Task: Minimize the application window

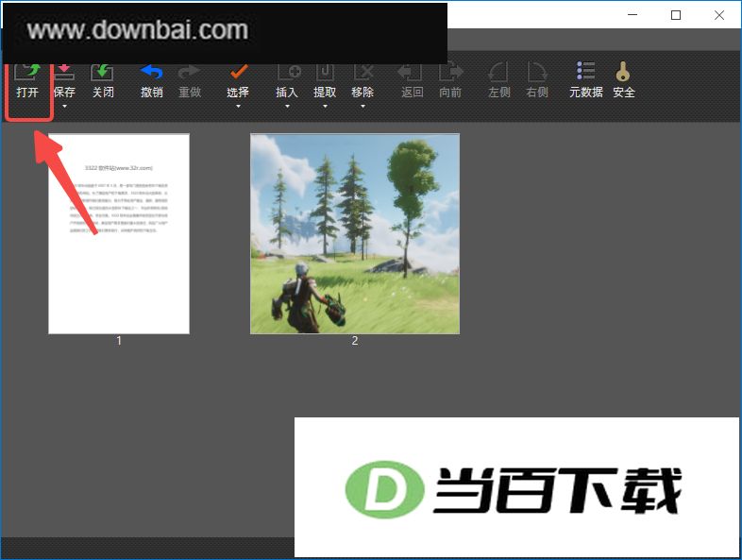Action: tap(632, 15)
